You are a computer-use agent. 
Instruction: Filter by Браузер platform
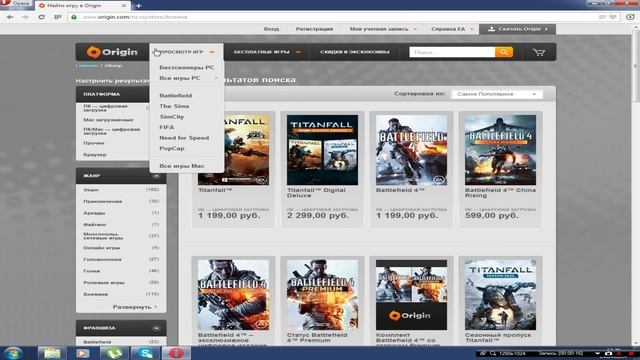(95, 155)
